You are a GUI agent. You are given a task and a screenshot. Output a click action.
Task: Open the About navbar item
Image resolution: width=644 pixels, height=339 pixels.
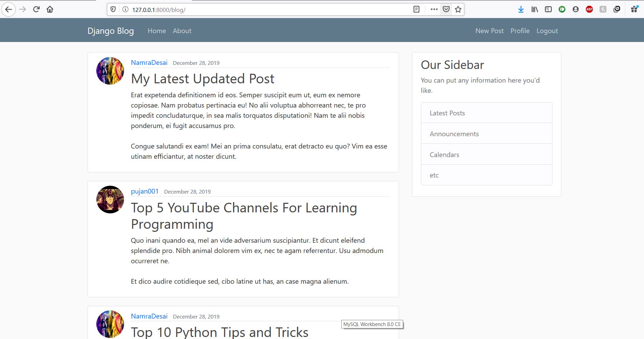pyautogui.click(x=182, y=31)
